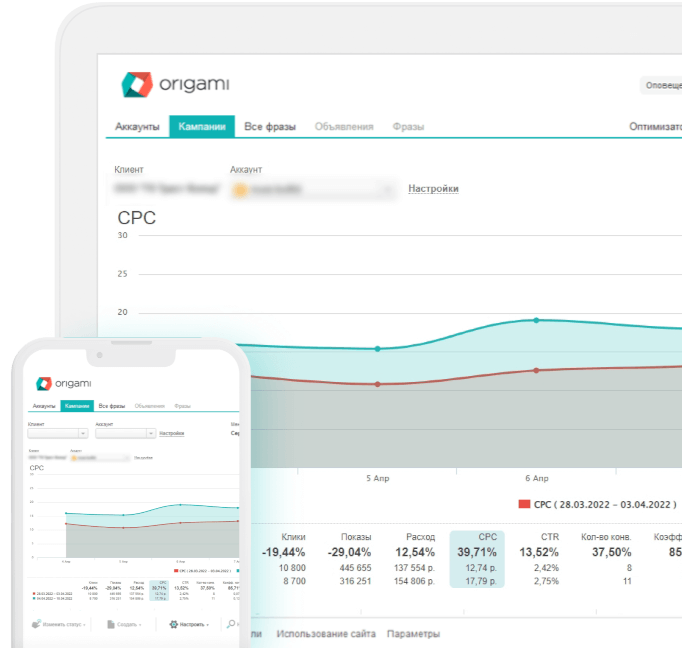
Task: Click the red 5 Апр chart point
Action: [378, 384]
